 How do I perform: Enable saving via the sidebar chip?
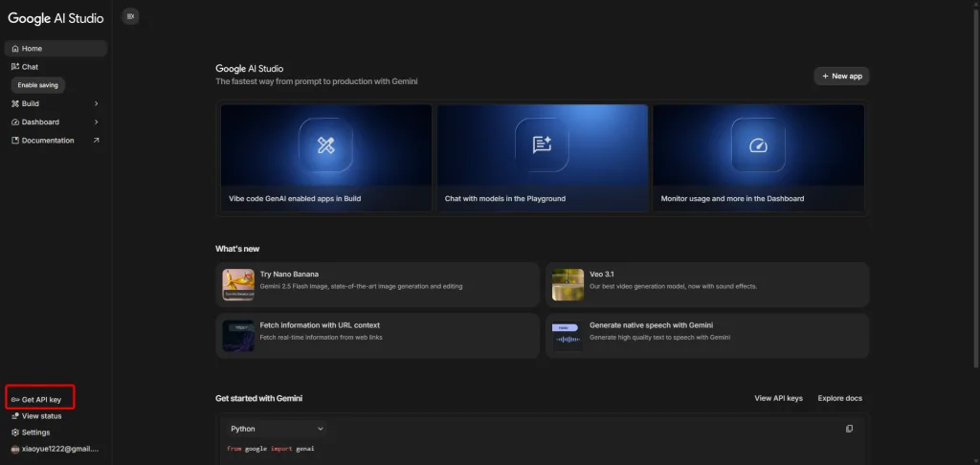(38, 85)
